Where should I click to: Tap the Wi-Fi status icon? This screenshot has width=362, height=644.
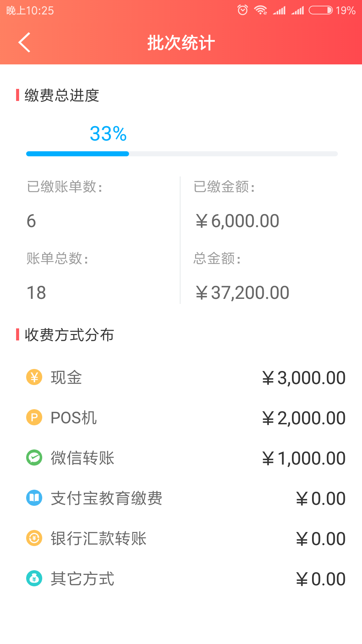coord(260,10)
